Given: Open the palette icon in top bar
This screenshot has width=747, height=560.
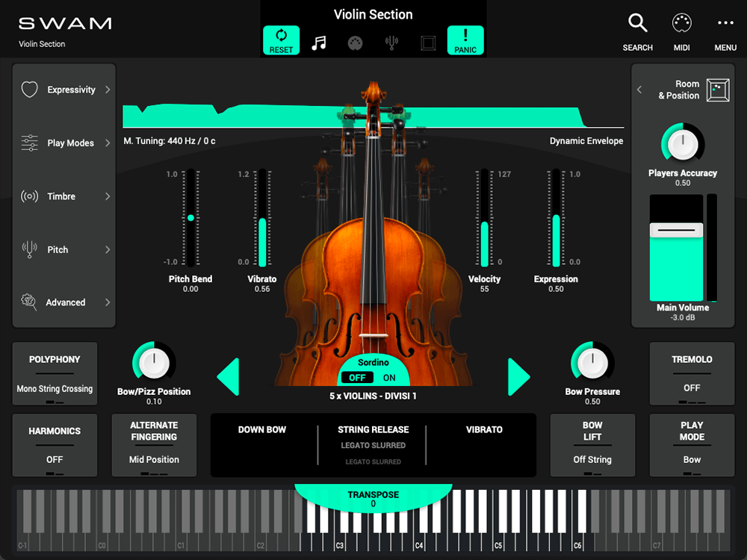Looking at the screenshot, I should click(356, 43).
